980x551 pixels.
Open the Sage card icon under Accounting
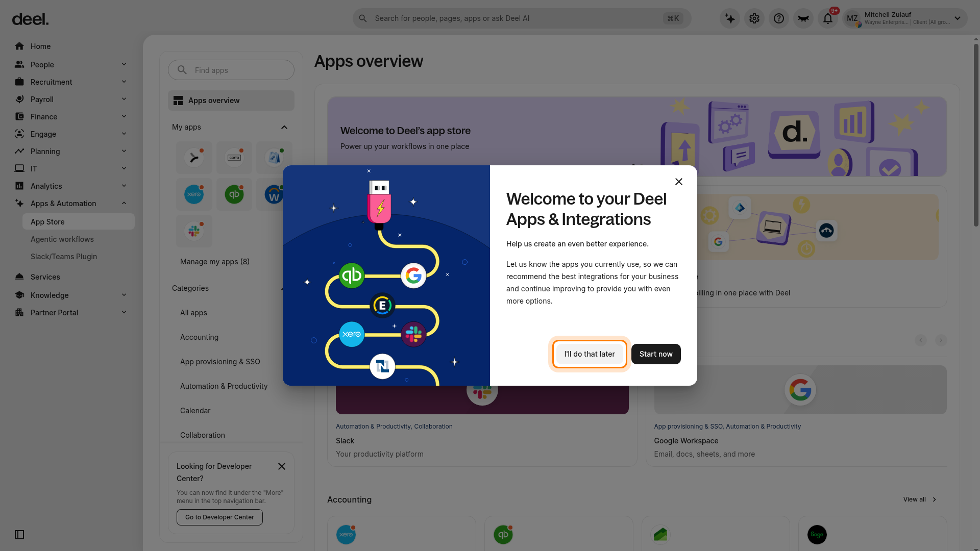click(x=817, y=535)
